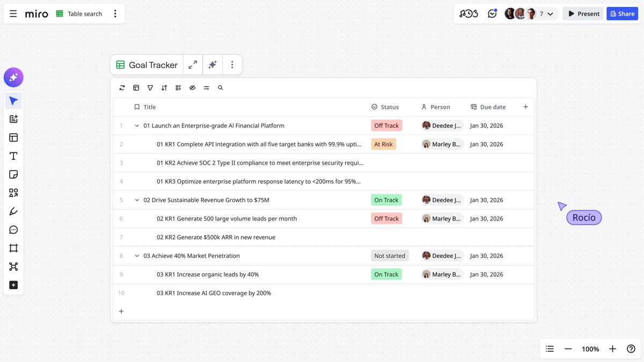Open Goal Tracker three-dot options menu
The image size is (644, 362).
pyautogui.click(x=232, y=65)
